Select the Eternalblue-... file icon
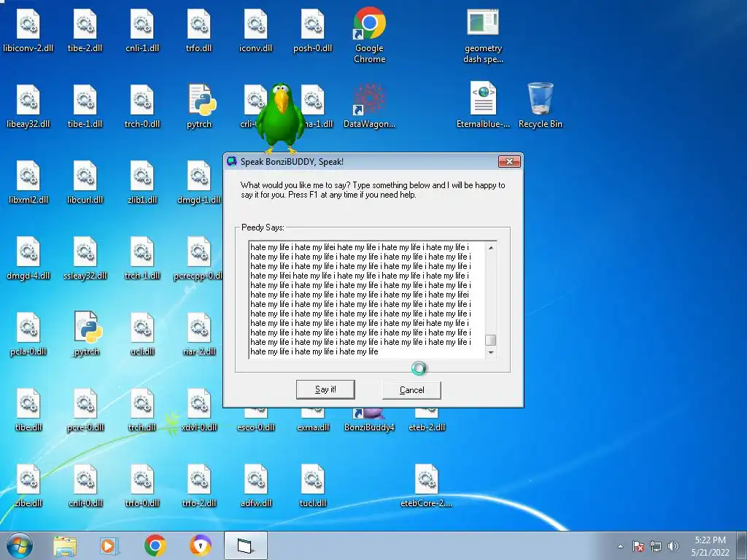 coord(483,106)
